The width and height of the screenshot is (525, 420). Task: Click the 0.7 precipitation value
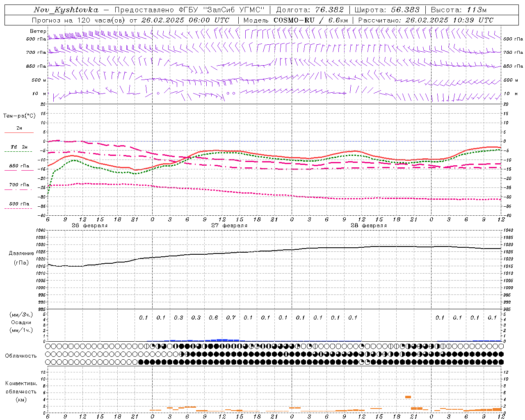231,317
